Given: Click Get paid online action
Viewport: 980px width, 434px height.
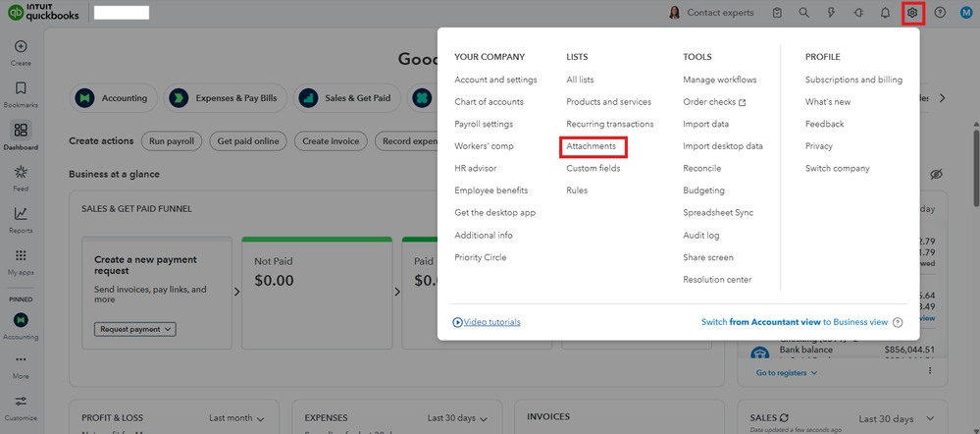Looking at the screenshot, I should [248, 141].
